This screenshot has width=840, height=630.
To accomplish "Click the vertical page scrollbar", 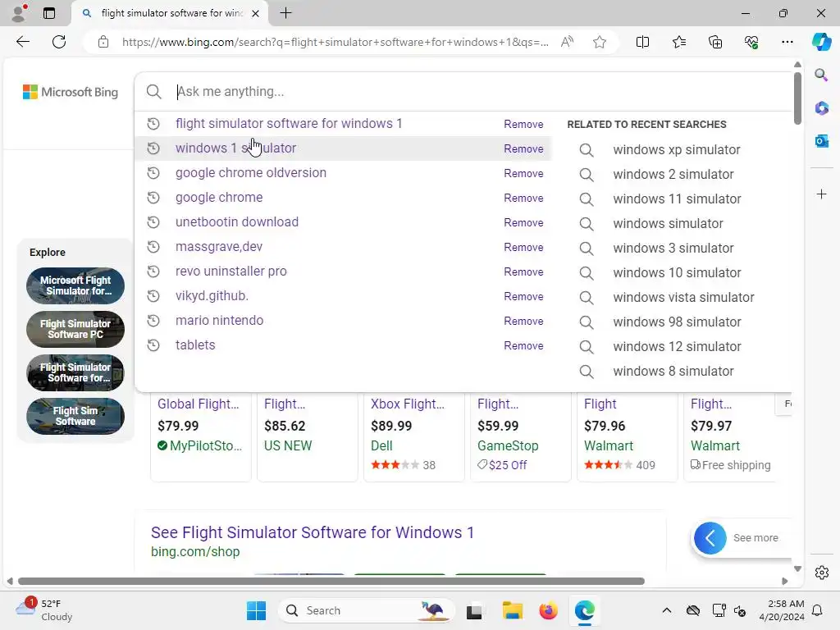I will coord(797,98).
